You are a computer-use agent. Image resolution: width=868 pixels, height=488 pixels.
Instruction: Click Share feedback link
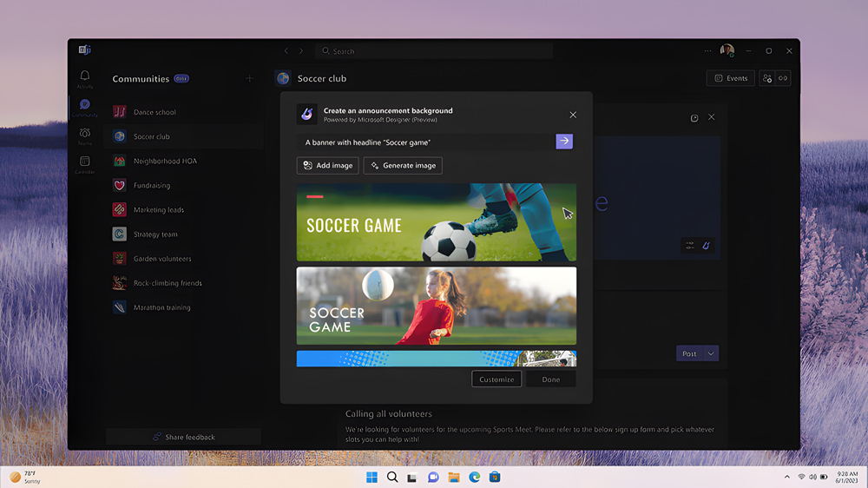click(x=184, y=437)
